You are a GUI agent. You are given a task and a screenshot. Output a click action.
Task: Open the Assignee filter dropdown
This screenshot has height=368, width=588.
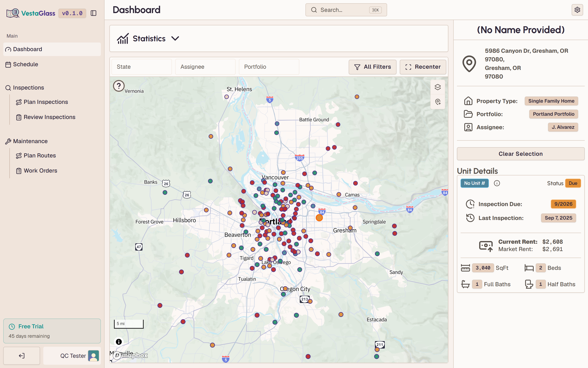tap(205, 67)
